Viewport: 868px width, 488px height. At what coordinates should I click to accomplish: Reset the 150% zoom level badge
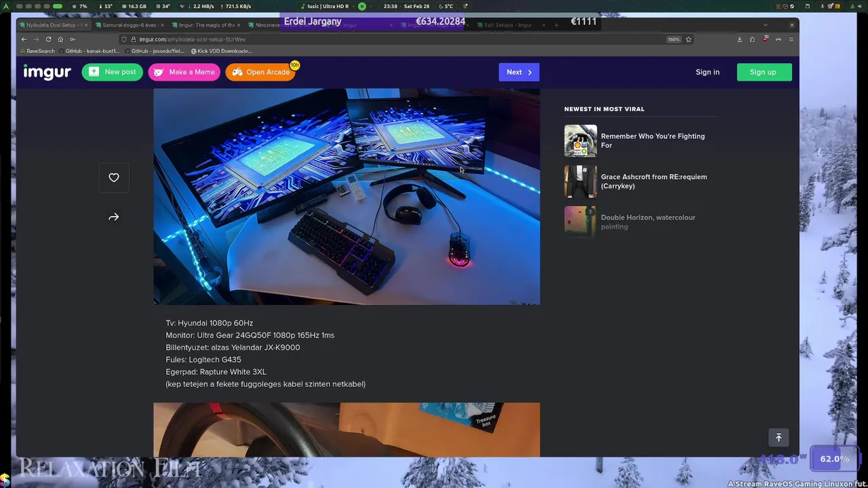(673, 39)
